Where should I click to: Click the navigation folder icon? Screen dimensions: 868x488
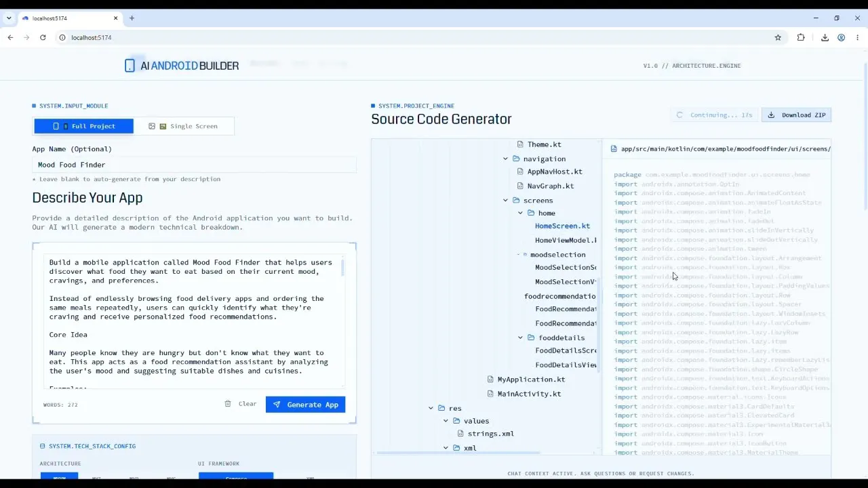point(516,159)
